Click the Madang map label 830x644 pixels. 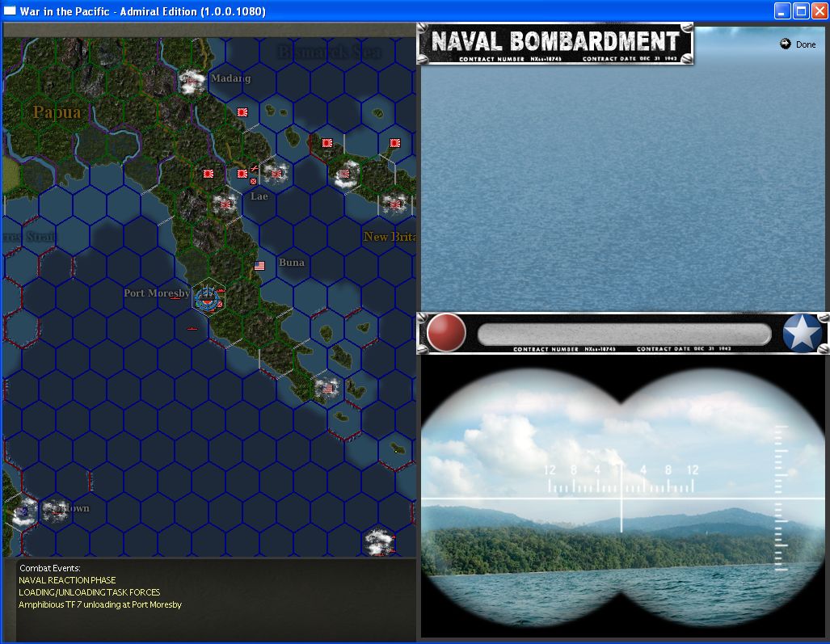point(231,78)
